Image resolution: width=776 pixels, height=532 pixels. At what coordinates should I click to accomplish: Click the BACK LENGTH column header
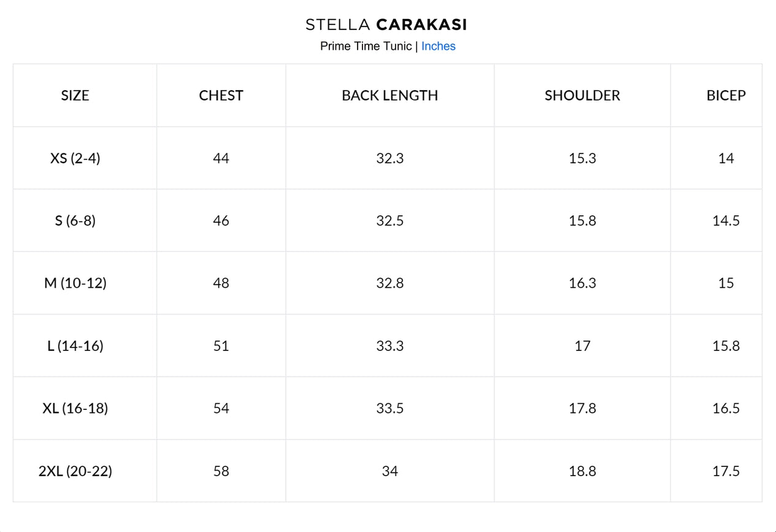coord(390,95)
